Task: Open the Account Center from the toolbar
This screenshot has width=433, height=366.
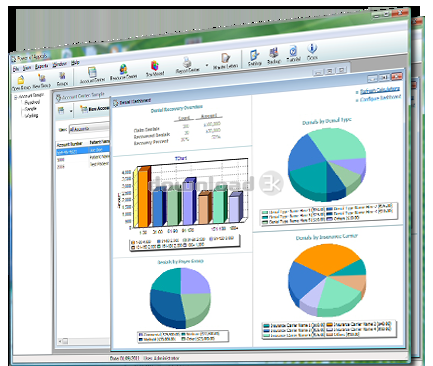Action: click(92, 75)
